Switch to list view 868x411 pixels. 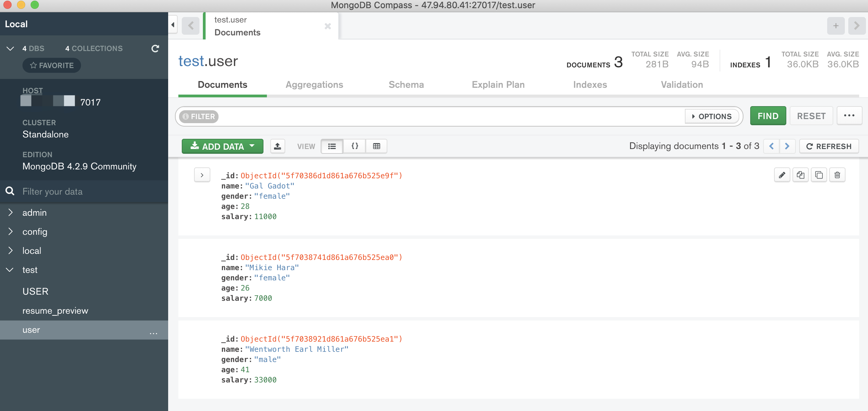click(x=332, y=146)
